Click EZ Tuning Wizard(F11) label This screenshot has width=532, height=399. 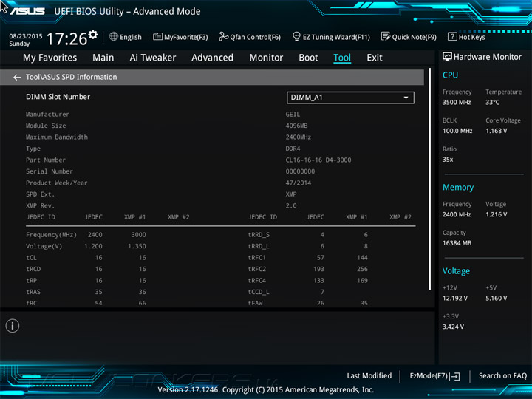click(336, 37)
